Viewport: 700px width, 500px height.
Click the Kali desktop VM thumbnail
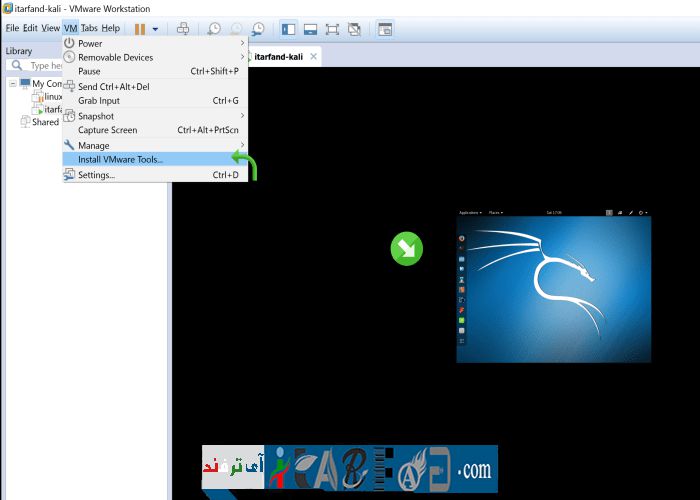(553, 285)
